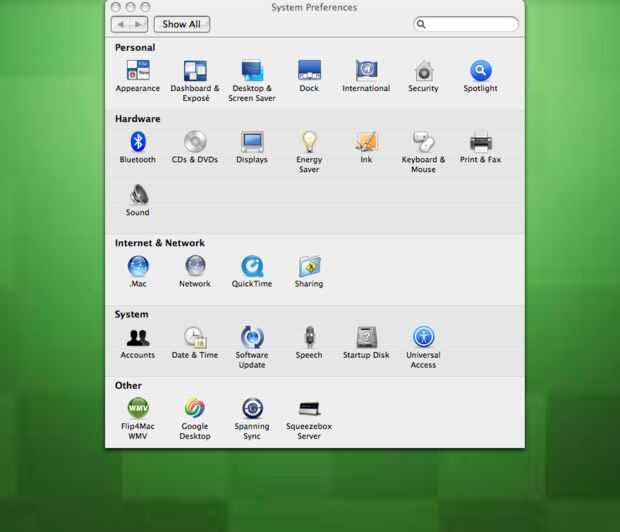Go forward with the right arrow button

(x=139, y=24)
